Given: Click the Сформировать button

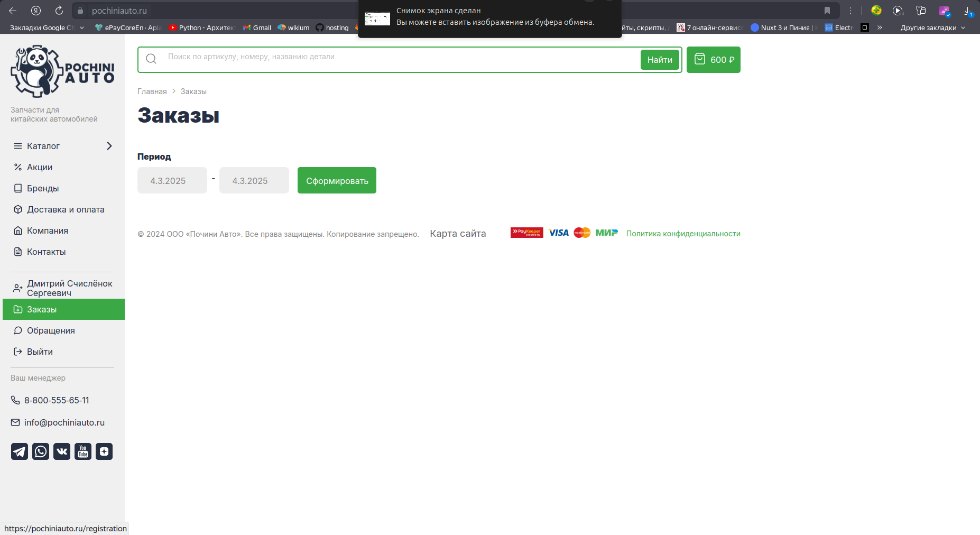Looking at the screenshot, I should coord(337,180).
